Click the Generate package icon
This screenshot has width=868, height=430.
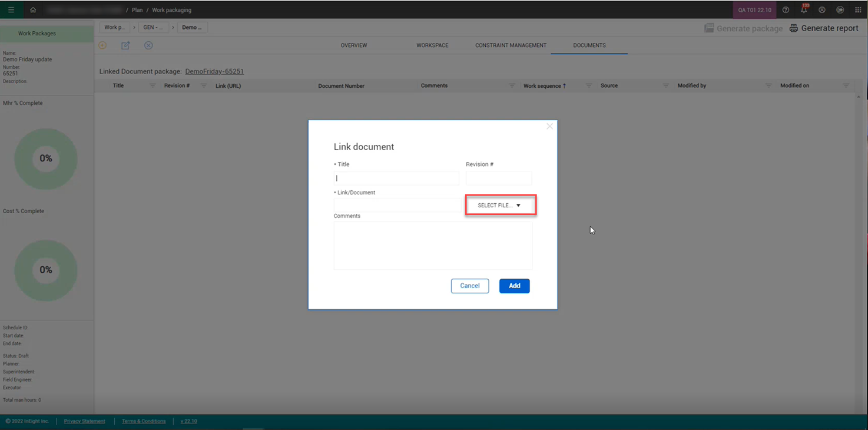[709, 28]
